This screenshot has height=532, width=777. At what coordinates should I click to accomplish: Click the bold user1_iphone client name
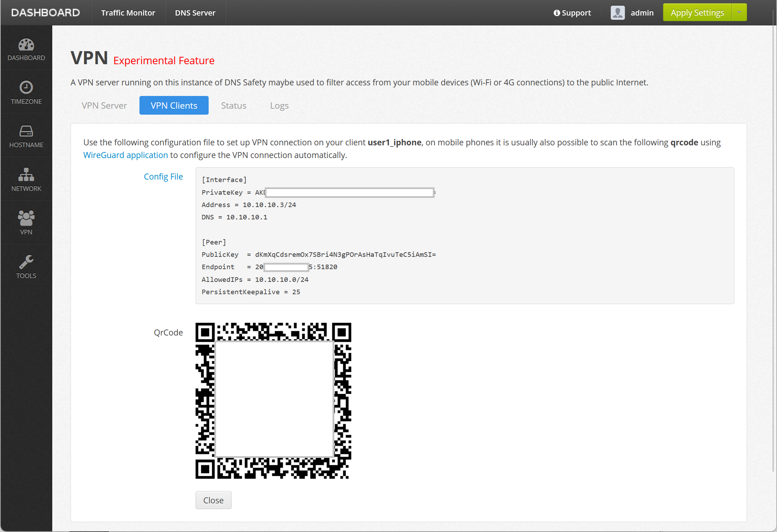[395, 142]
